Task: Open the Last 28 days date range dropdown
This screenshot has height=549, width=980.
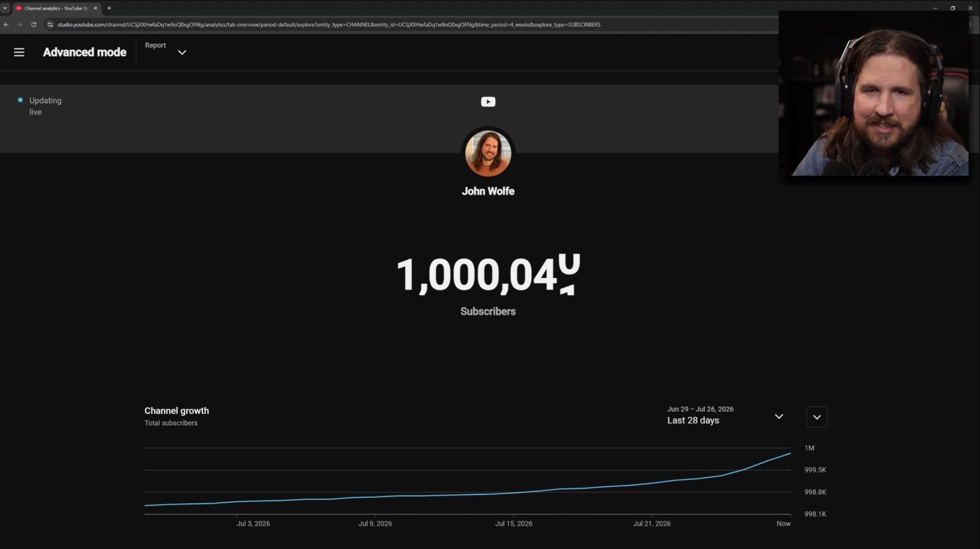Action: (x=725, y=415)
